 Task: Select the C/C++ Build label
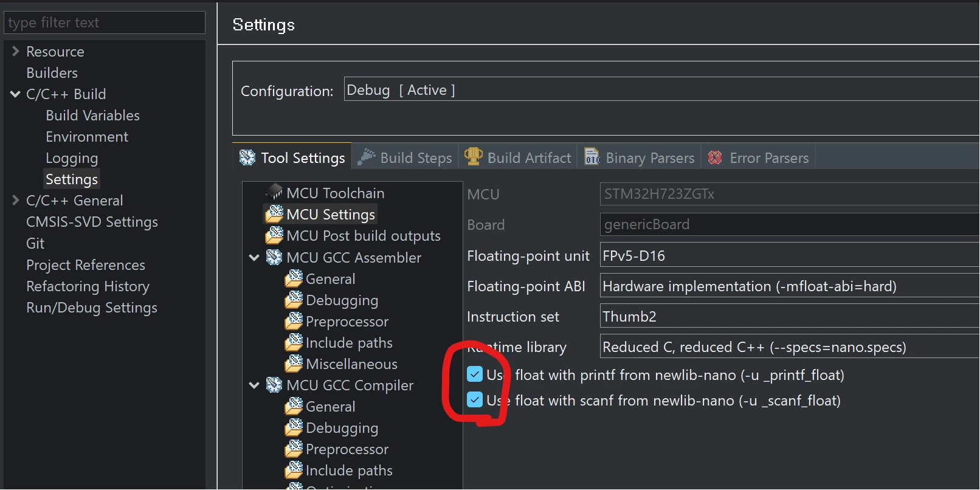point(66,94)
